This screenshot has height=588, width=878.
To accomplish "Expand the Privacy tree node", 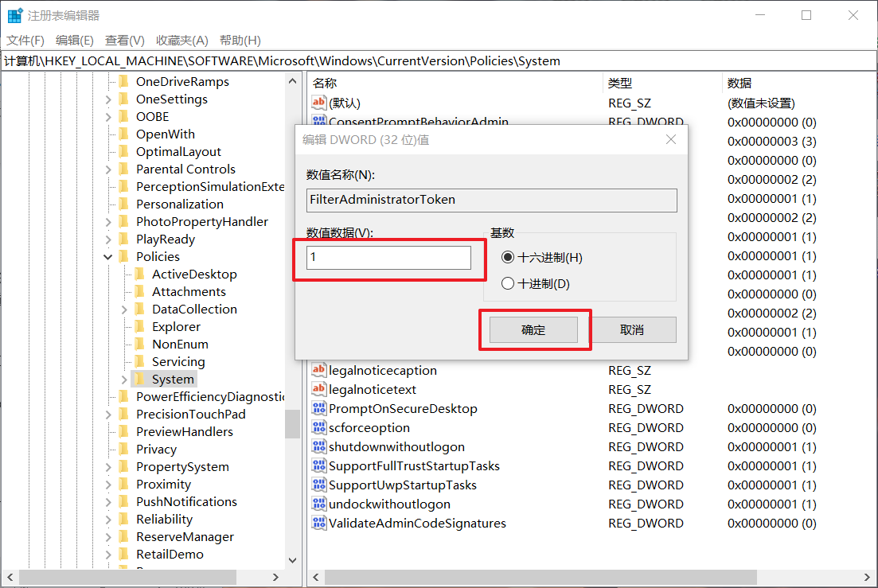I will click(108, 449).
